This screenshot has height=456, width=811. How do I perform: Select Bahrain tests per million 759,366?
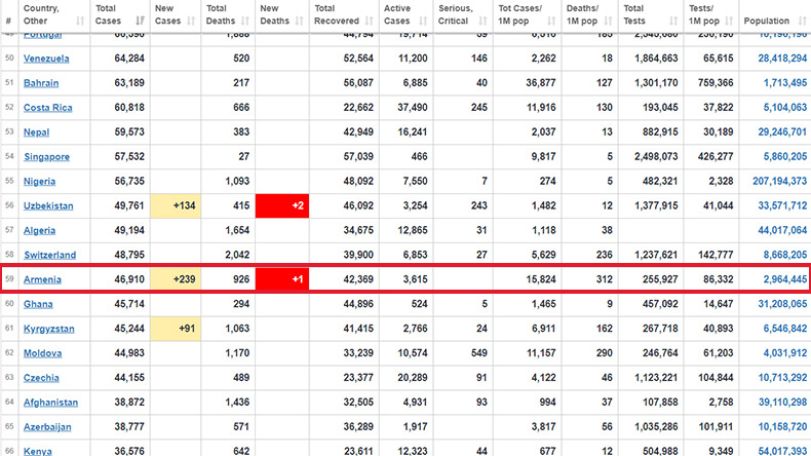coord(711,83)
